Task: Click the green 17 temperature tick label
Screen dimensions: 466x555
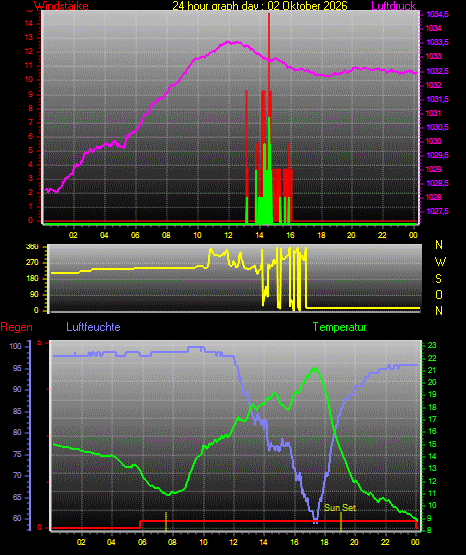Action: click(432, 419)
